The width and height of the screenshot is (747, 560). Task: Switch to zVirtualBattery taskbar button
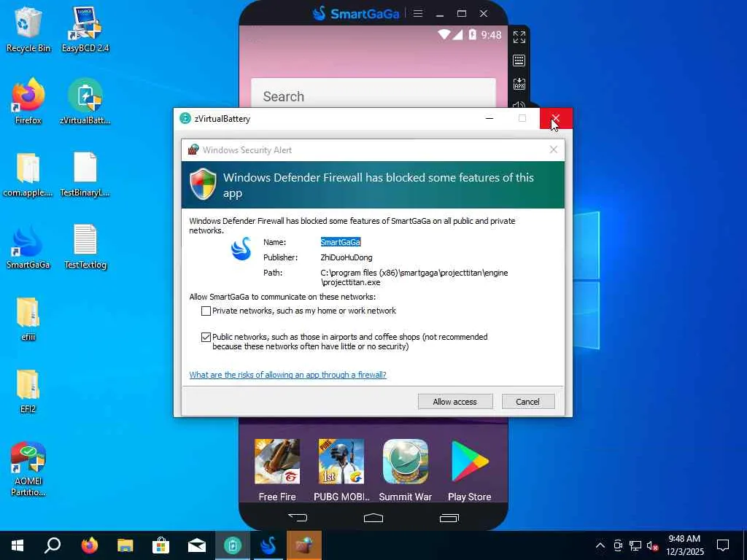pyautogui.click(x=233, y=545)
